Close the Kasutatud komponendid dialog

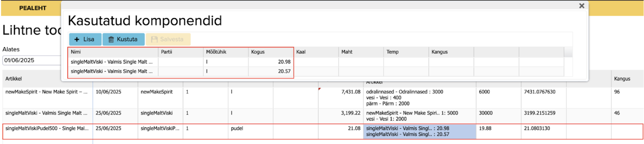click(581, 6)
